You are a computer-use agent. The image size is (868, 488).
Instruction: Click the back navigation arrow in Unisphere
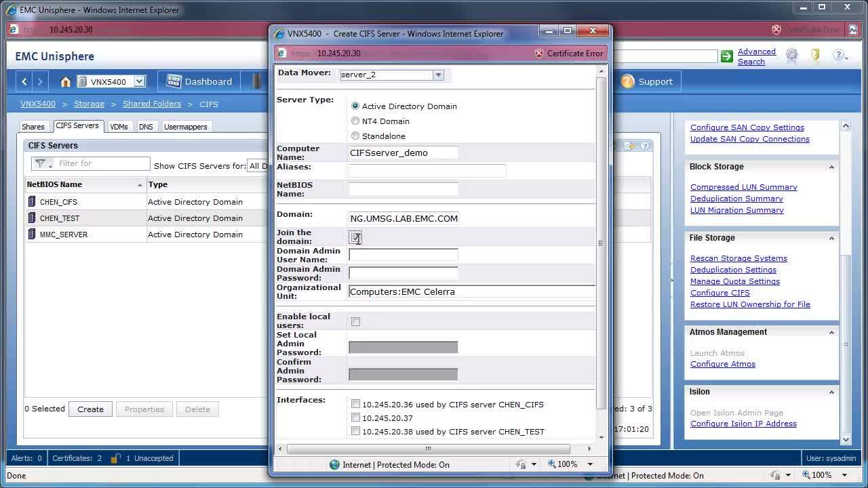pyautogui.click(x=24, y=81)
